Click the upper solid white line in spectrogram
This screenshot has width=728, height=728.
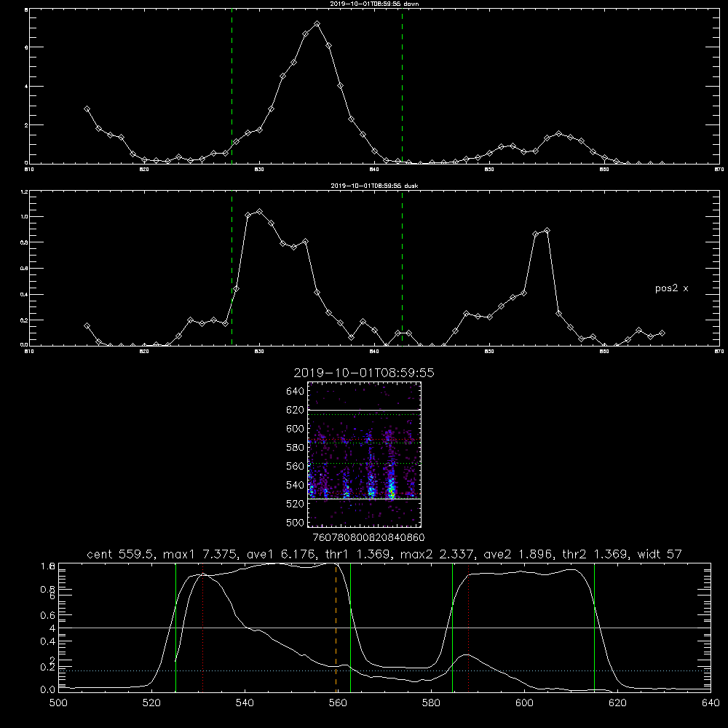[364, 411]
